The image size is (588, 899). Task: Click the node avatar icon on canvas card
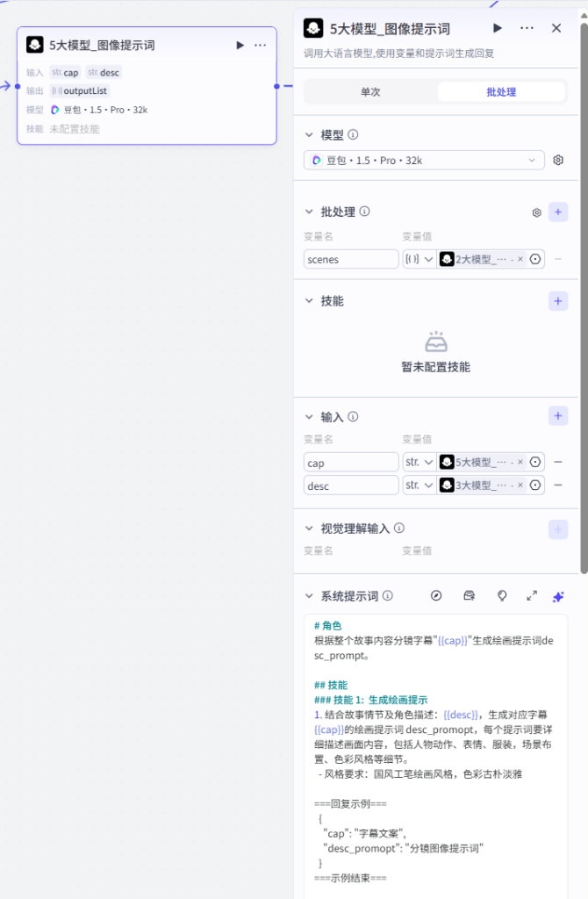tap(35, 45)
